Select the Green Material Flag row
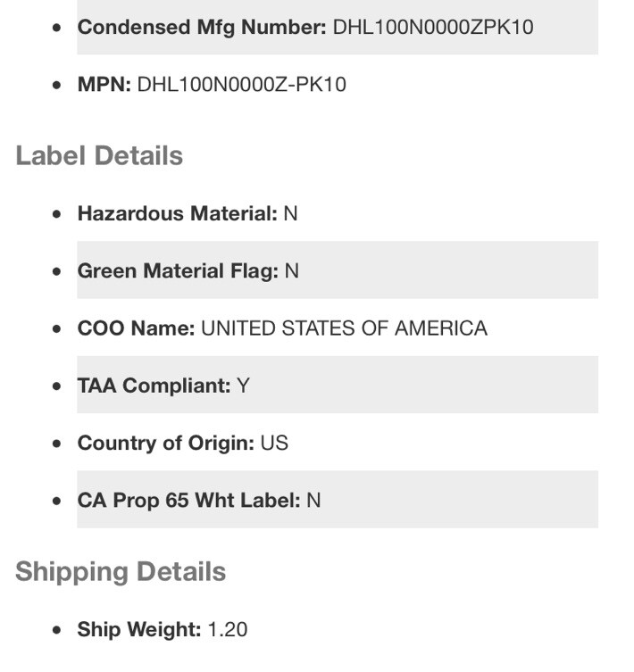The image size is (634, 672). pos(338,270)
